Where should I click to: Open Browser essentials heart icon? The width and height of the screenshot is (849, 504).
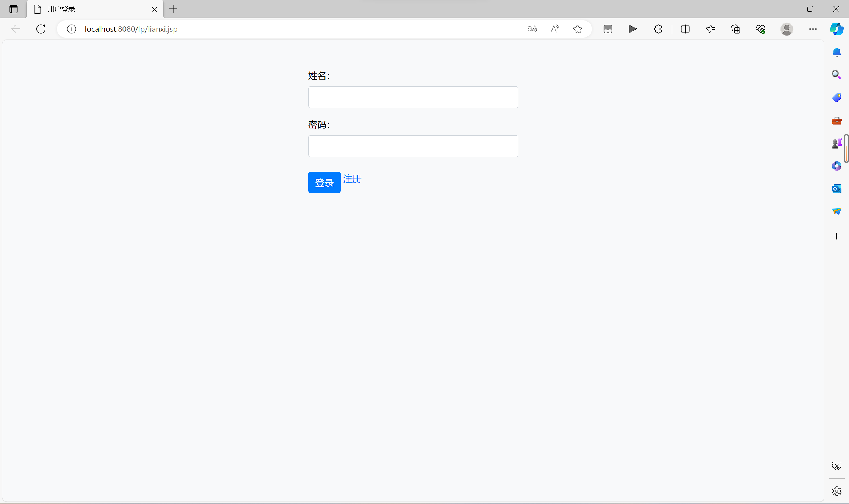761,29
